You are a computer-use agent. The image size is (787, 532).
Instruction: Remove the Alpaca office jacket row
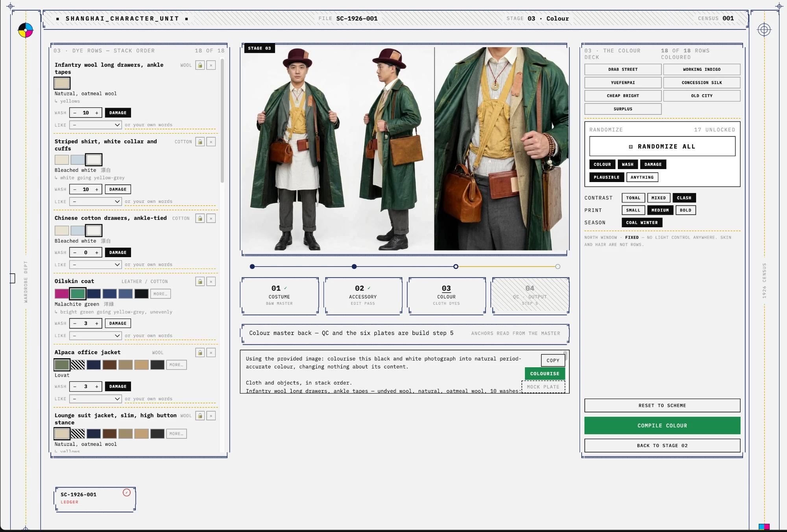211,353
